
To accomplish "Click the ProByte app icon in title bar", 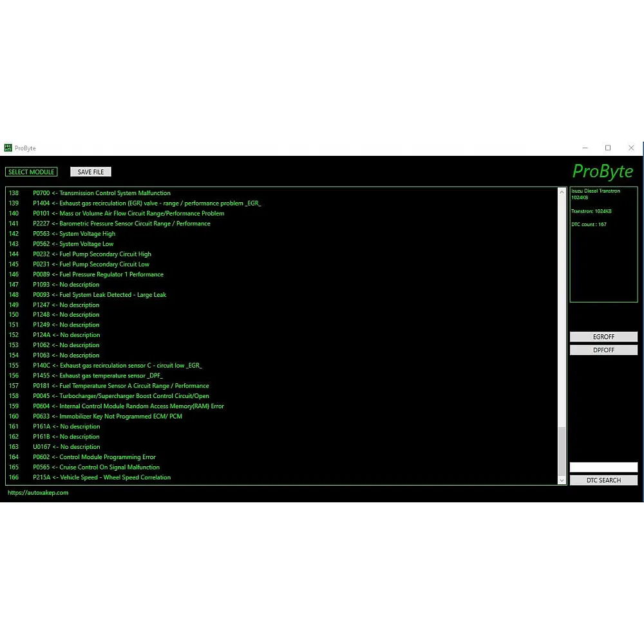I will 8,148.
